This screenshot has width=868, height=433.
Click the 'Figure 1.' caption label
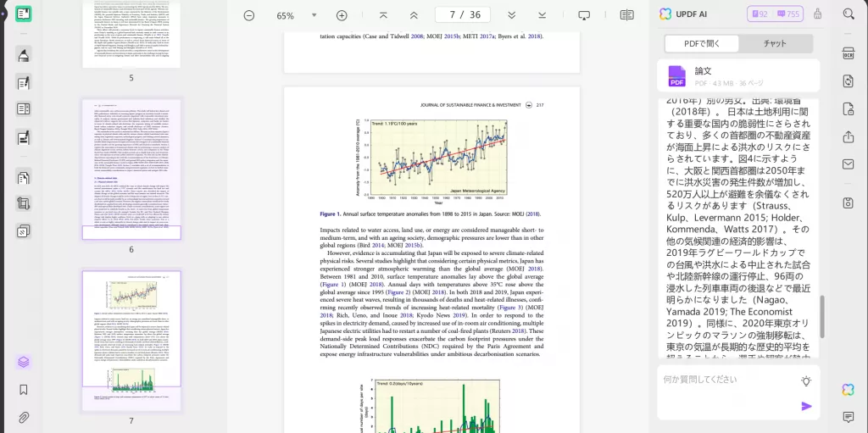331,214
